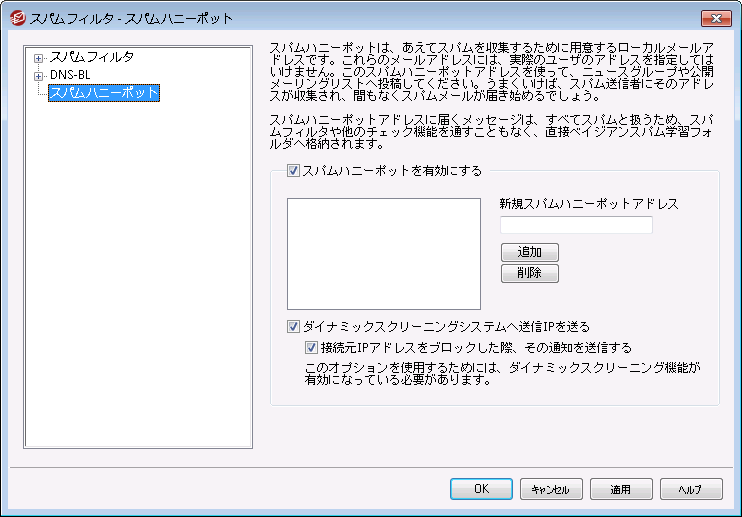Toggle 接続元IPアドレスをブロックした際 notification checkbox
The height and width of the screenshot is (517, 742).
(312, 348)
